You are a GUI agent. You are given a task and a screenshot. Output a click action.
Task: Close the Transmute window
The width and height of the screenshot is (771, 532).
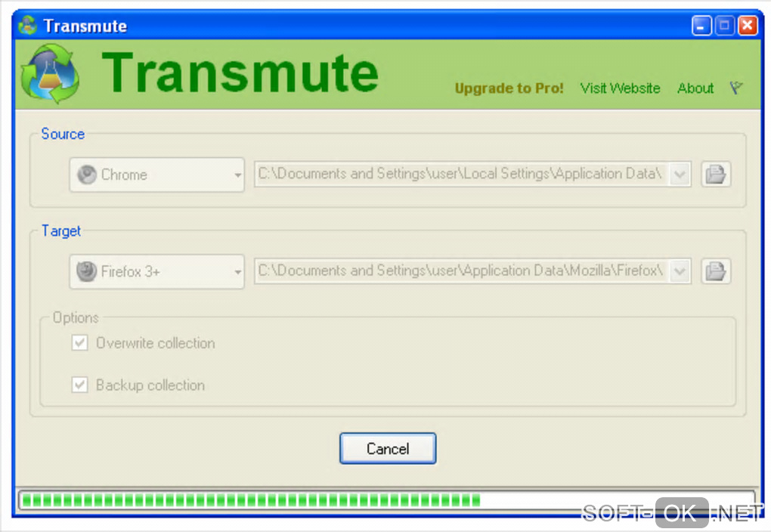click(748, 26)
